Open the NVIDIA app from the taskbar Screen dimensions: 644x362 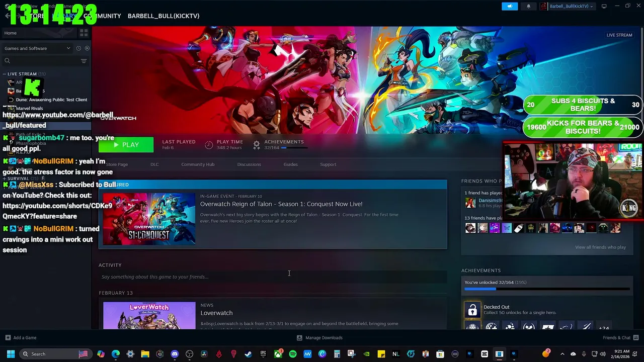(x=367, y=354)
